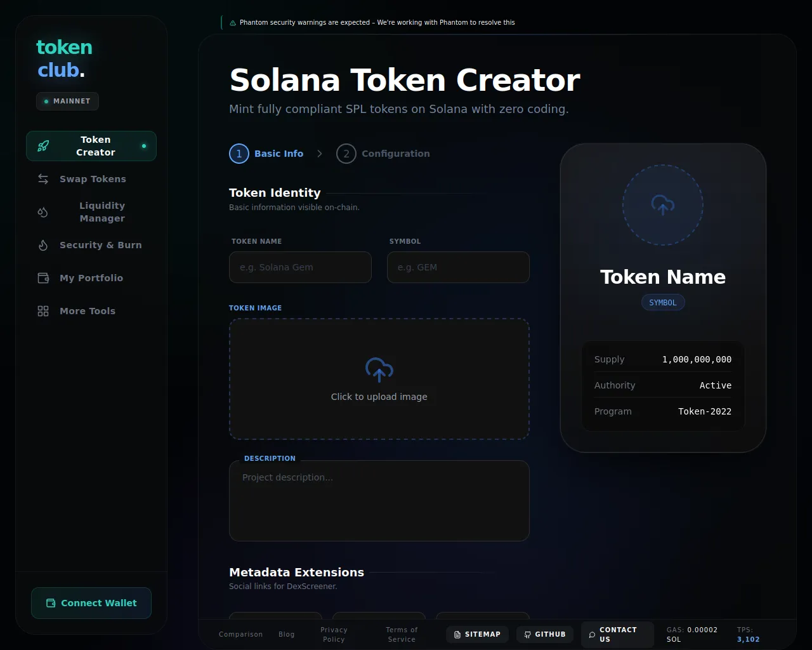Click into the Symbol input field
Screen dimensions: 812x650
pos(458,267)
